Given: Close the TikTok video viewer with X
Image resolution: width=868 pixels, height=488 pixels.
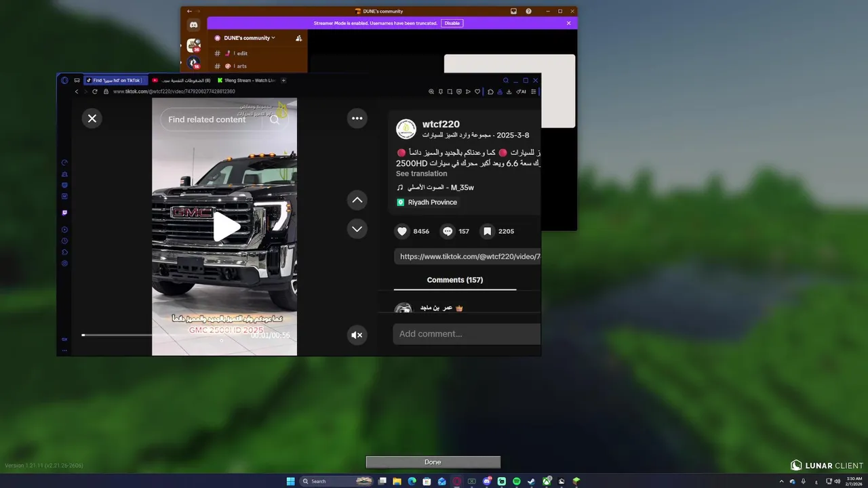Looking at the screenshot, I should tap(92, 119).
